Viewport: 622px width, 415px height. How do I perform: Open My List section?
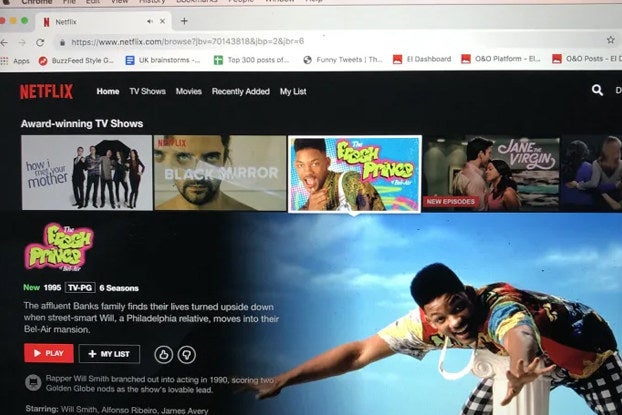[293, 91]
